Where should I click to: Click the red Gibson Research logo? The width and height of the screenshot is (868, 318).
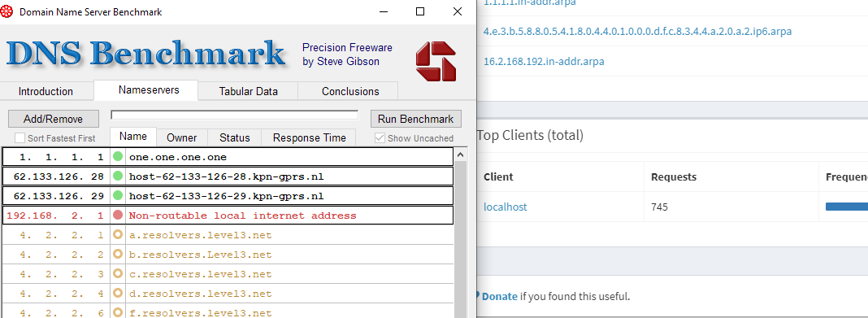pyautogui.click(x=436, y=62)
